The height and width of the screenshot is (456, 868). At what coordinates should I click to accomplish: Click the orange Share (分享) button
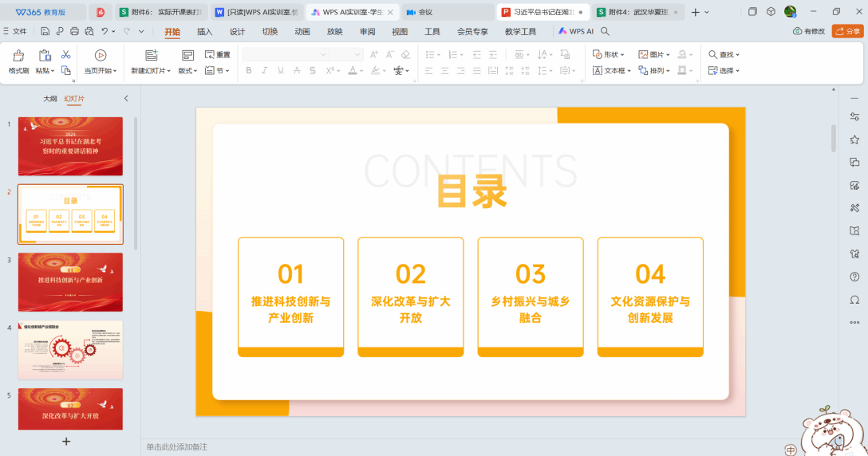(848, 31)
